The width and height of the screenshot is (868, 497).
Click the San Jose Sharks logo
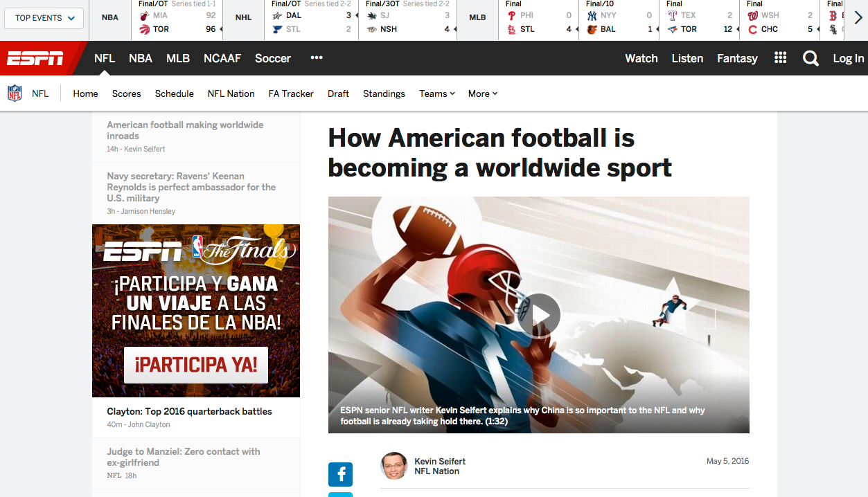[371, 15]
